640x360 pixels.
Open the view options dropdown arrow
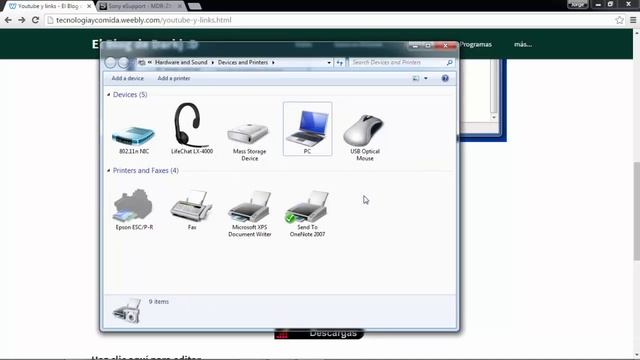[426, 78]
